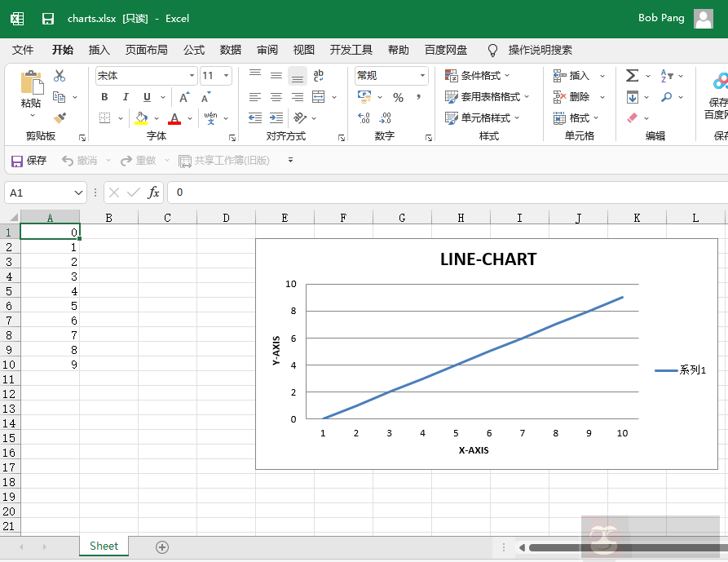Toggle bold formatting
Viewport: 728px width, 562px height.
104,97
